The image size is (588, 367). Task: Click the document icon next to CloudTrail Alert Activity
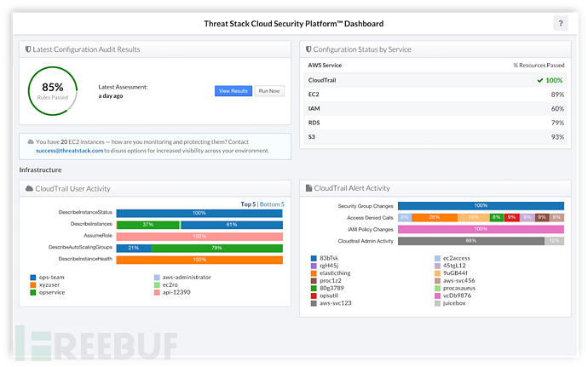308,188
